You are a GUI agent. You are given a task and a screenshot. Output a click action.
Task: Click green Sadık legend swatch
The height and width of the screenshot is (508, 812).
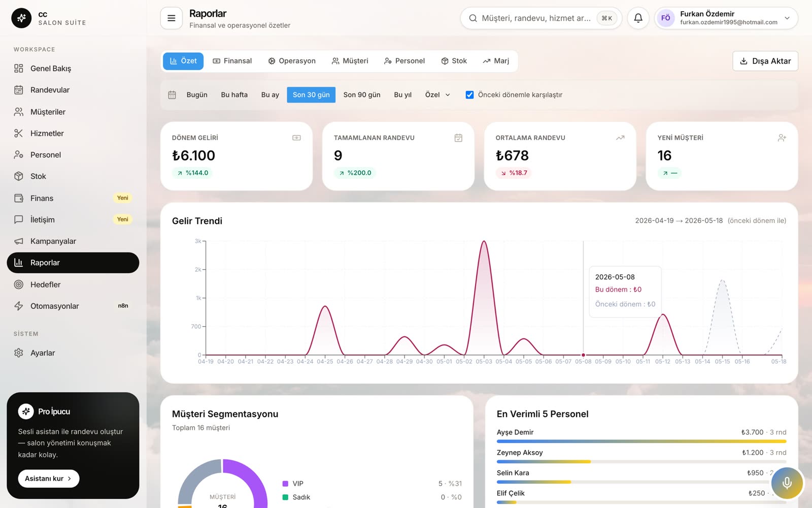285,497
